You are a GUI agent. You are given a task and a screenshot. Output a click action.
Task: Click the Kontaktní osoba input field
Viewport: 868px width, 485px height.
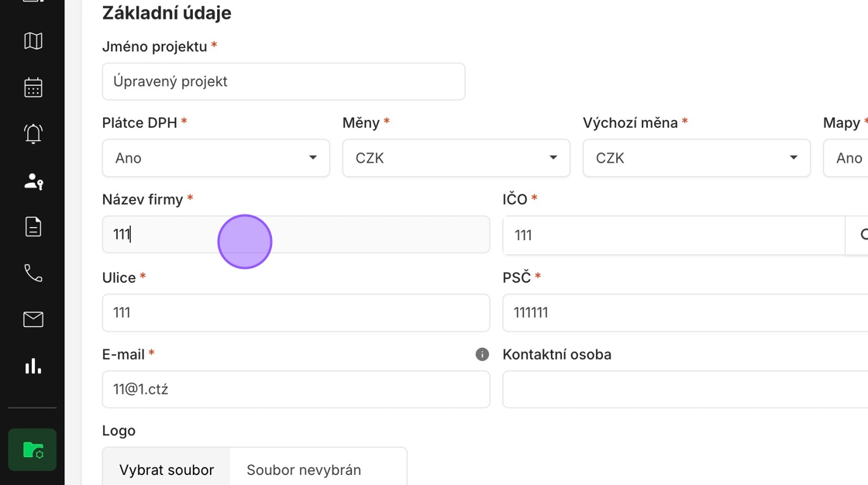(x=685, y=389)
